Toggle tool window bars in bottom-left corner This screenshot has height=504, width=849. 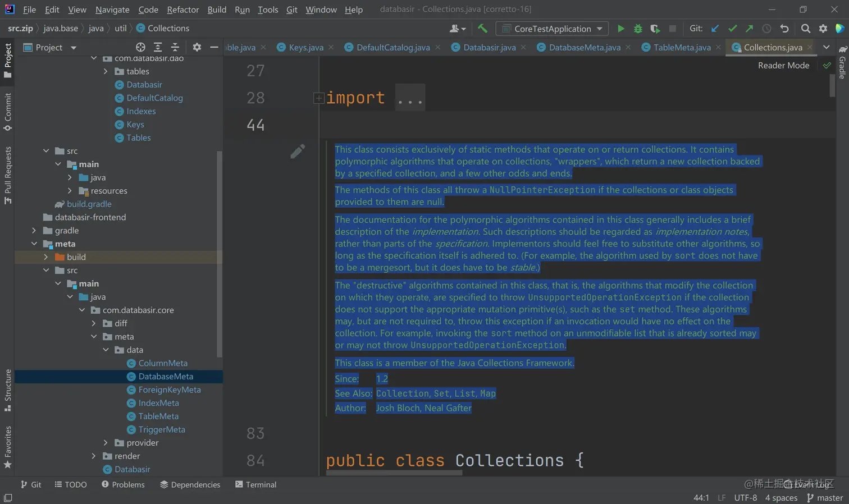8,498
